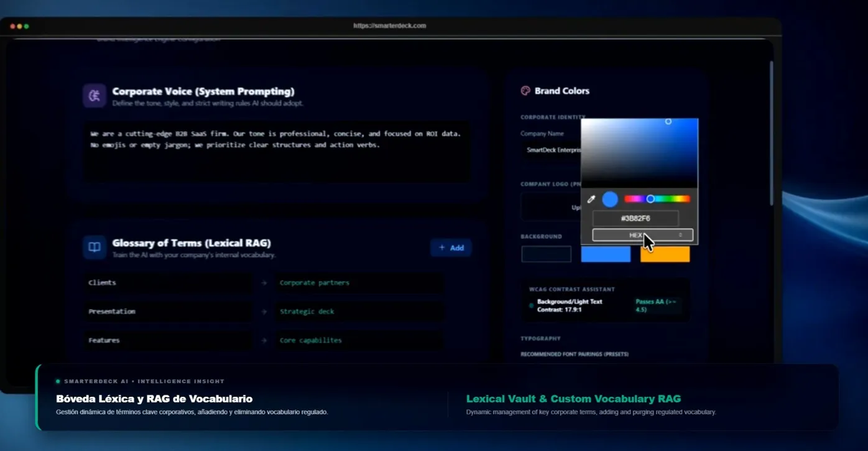This screenshot has width=868, height=451.
Task: Edit the Corporate partners replacement field
Action: coord(360,283)
